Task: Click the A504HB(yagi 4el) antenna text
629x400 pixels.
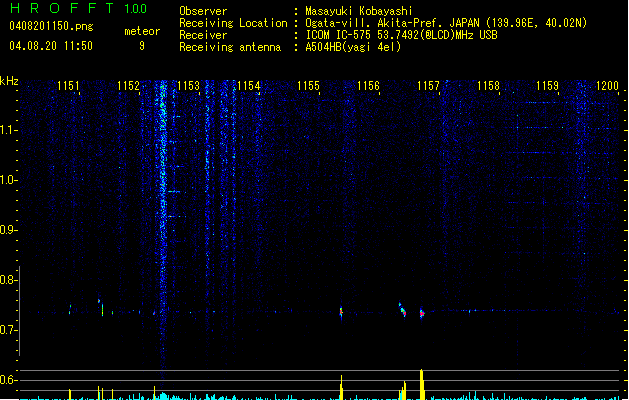Action: 353,47
